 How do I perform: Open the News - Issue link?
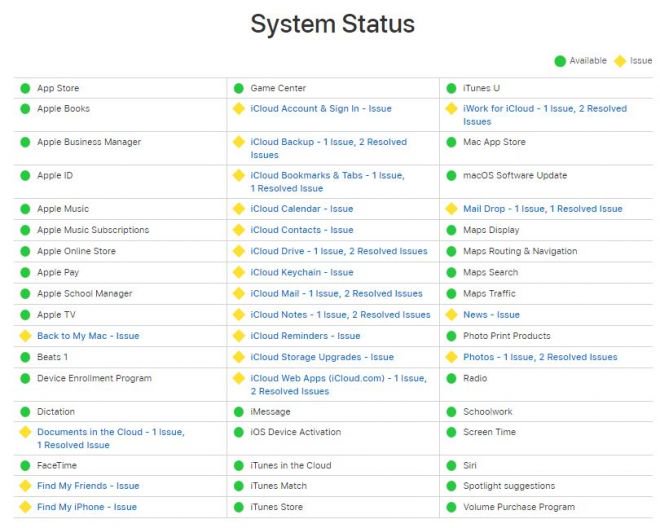[x=491, y=315]
